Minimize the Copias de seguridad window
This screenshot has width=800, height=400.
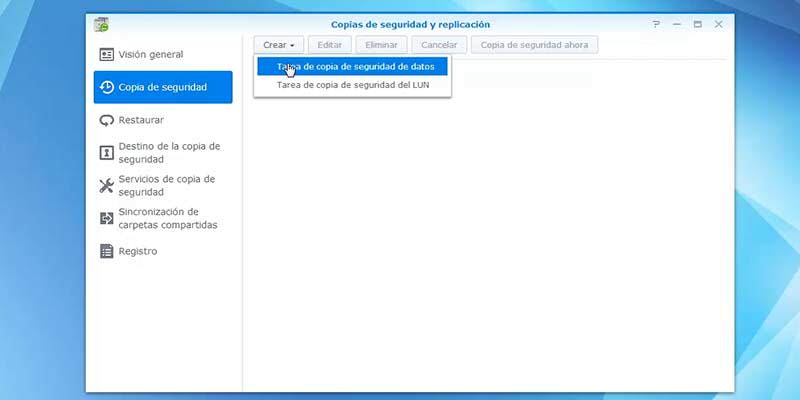pyautogui.click(x=677, y=24)
